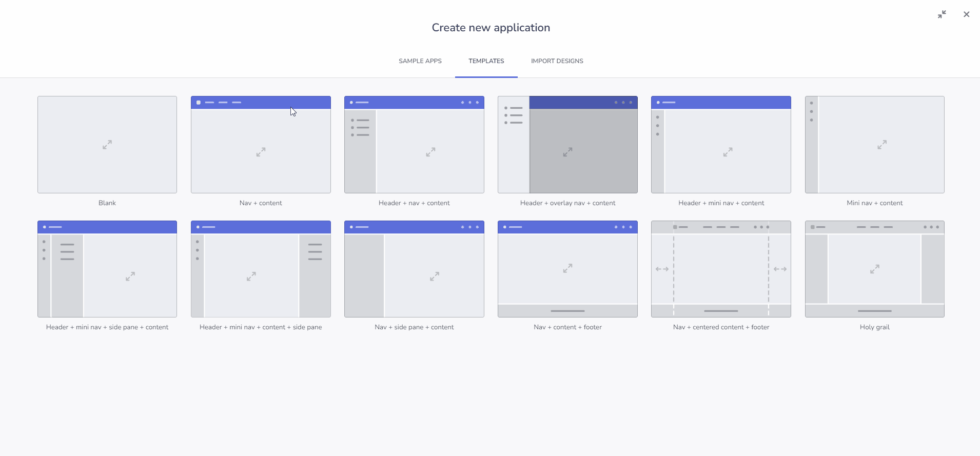Close the Create new application dialog
This screenshot has height=456, width=980.
[x=967, y=14]
